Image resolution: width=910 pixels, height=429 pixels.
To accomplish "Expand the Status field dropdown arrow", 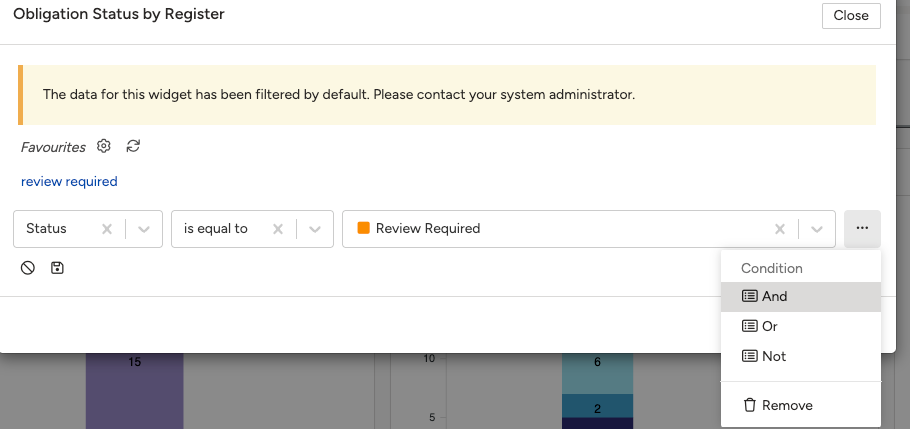I will click(x=144, y=229).
